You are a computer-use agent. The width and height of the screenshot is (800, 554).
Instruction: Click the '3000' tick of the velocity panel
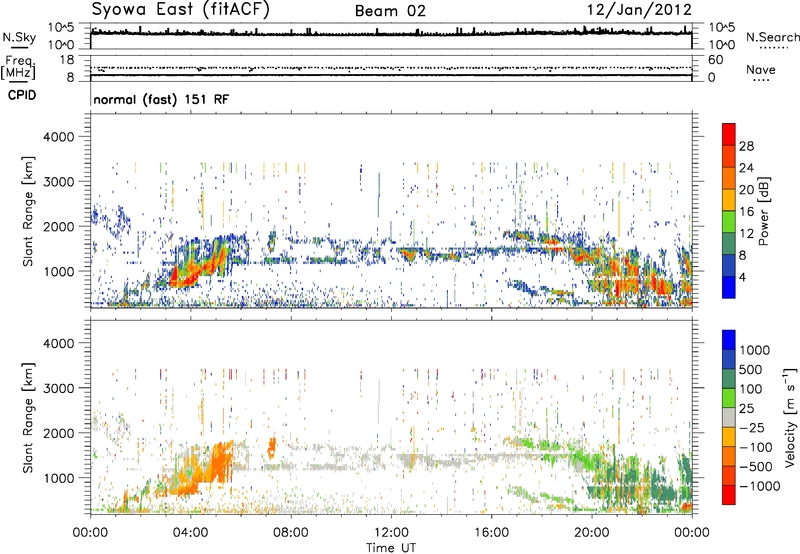pos(58,388)
